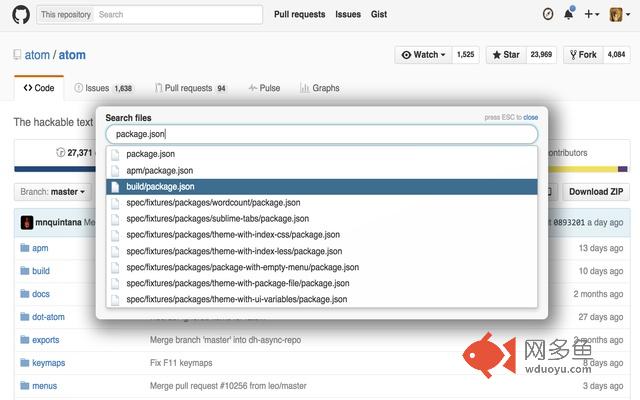640x400 pixels.
Task: Click the atom repository name link
Action: tap(72, 55)
